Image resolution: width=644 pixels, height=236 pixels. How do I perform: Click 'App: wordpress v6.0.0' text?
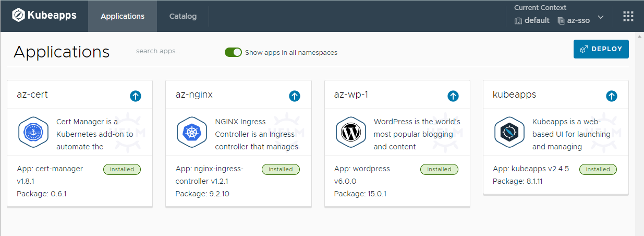tap(362, 175)
